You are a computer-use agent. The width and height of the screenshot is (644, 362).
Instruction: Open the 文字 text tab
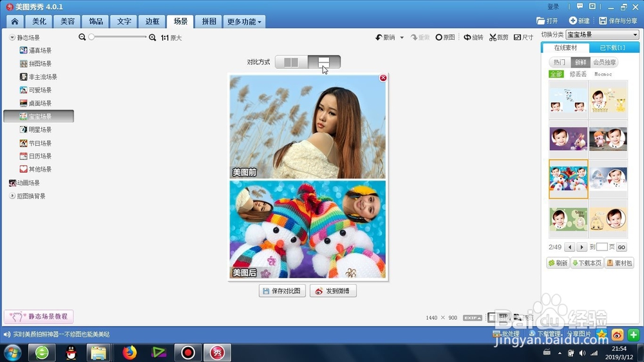point(124,21)
